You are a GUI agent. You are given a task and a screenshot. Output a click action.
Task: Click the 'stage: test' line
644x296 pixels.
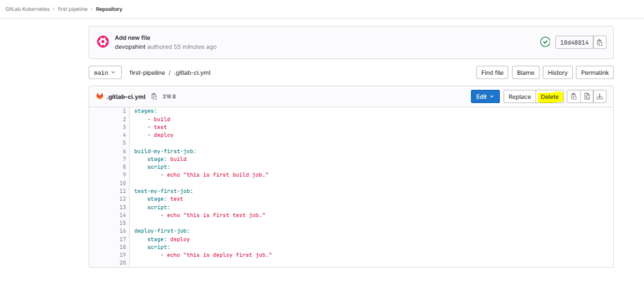click(x=165, y=199)
